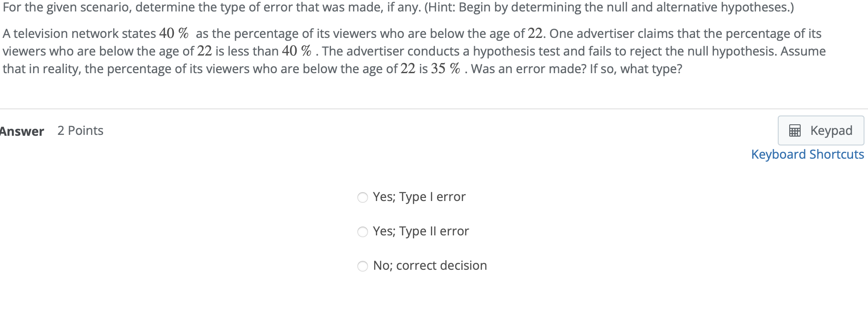The image size is (868, 335).
Task: Click the 40 % value in the question text
Action: 173,33
